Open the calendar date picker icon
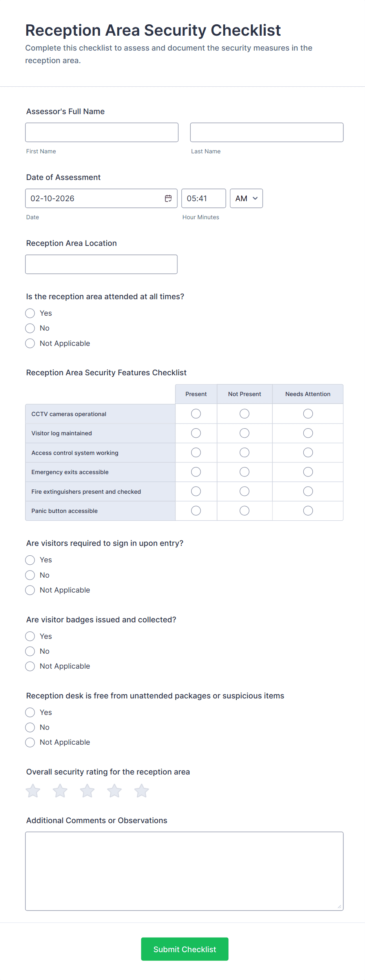The image size is (365, 980). click(168, 198)
